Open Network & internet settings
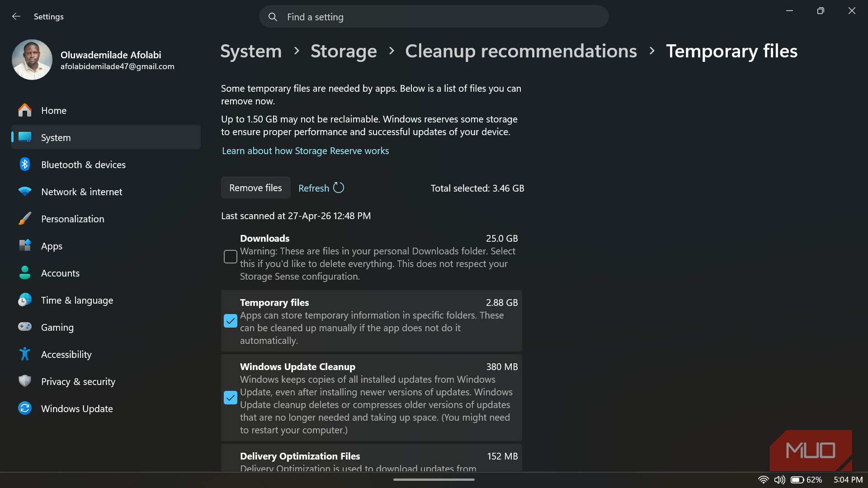868x488 pixels. tap(106, 192)
